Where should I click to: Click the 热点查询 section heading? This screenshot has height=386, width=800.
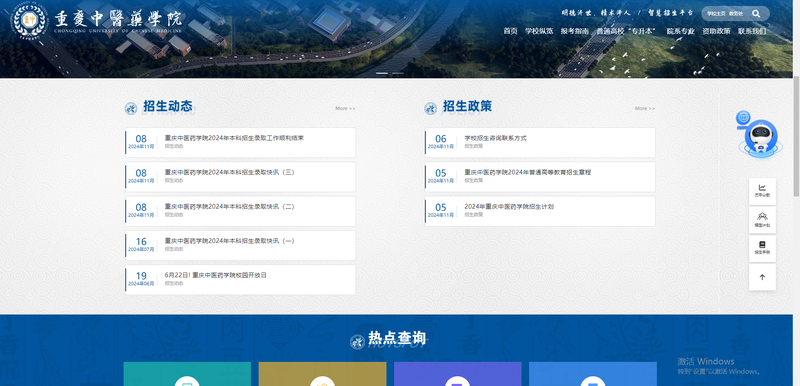[397, 338]
